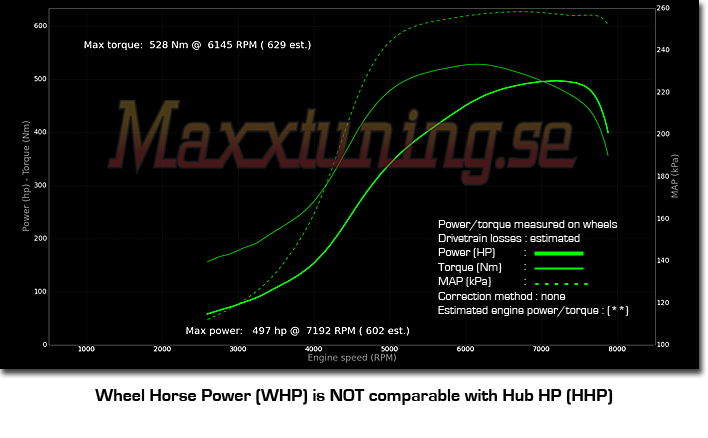Click the 600 label on left axis
This screenshot has height=438, width=708.
[40, 26]
